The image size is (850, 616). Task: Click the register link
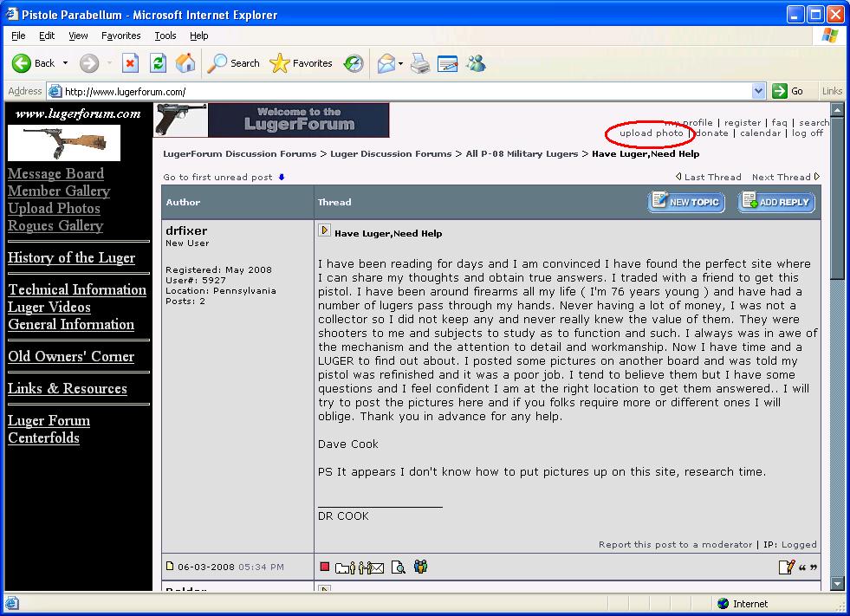click(x=742, y=122)
